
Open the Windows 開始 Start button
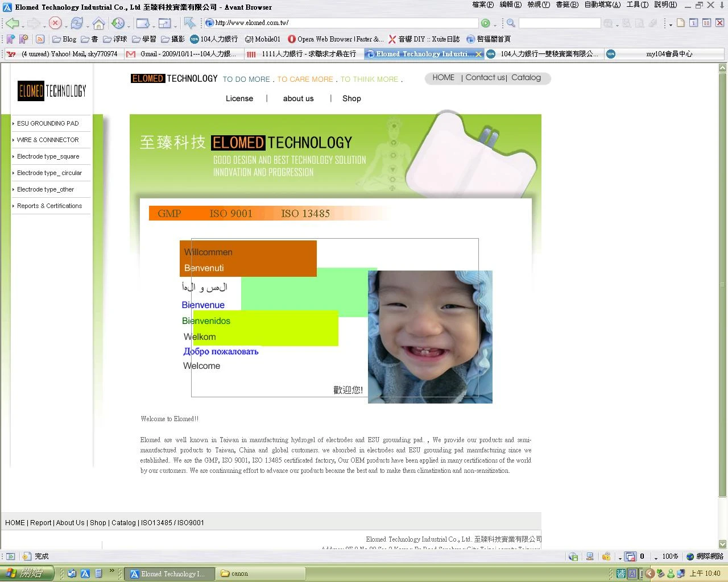click(x=27, y=573)
